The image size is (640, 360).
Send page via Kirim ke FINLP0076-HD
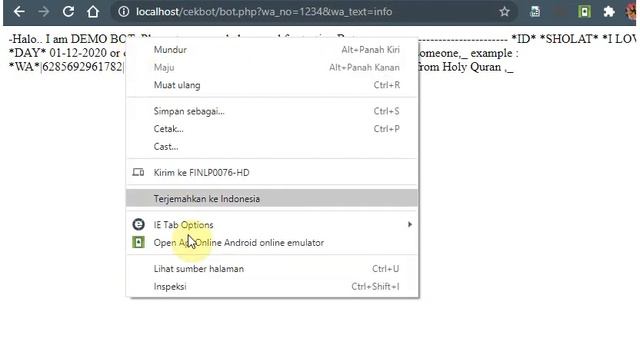click(272, 172)
